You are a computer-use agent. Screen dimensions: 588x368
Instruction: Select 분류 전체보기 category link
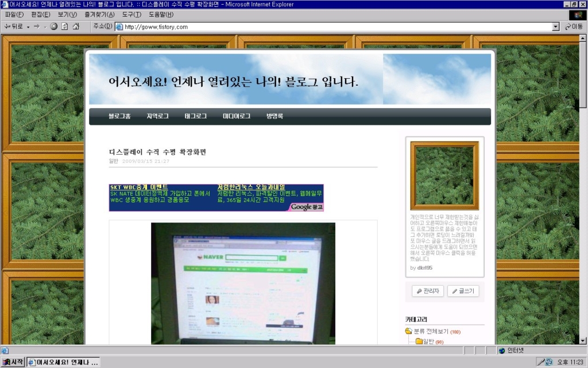pyautogui.click(x=431, y=331)
